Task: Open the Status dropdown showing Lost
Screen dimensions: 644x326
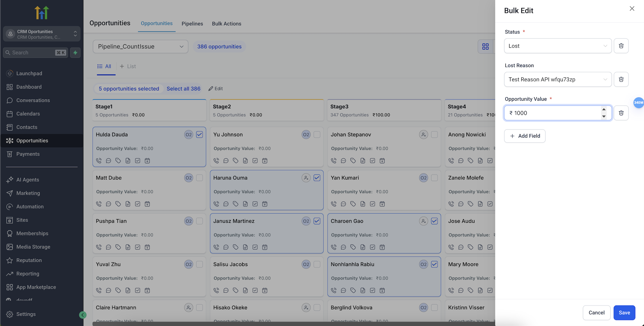Action: 558,46
